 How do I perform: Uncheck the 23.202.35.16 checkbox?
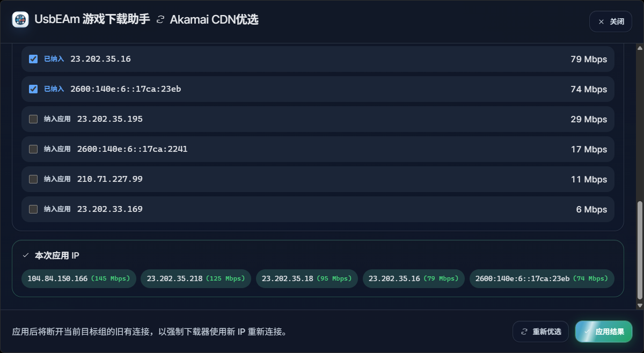33,59
